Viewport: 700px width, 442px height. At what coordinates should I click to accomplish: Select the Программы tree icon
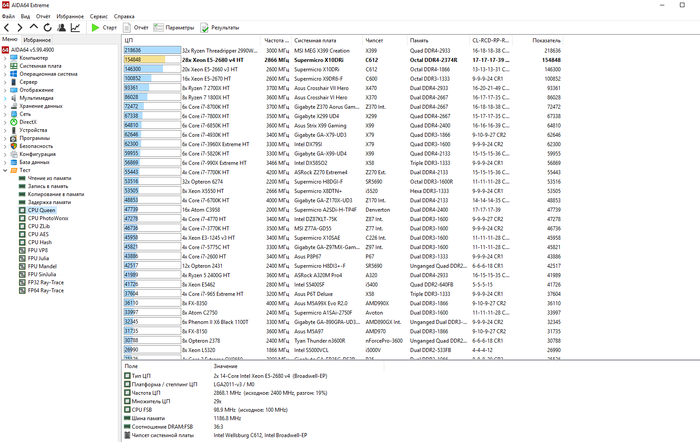pos(13,138)
